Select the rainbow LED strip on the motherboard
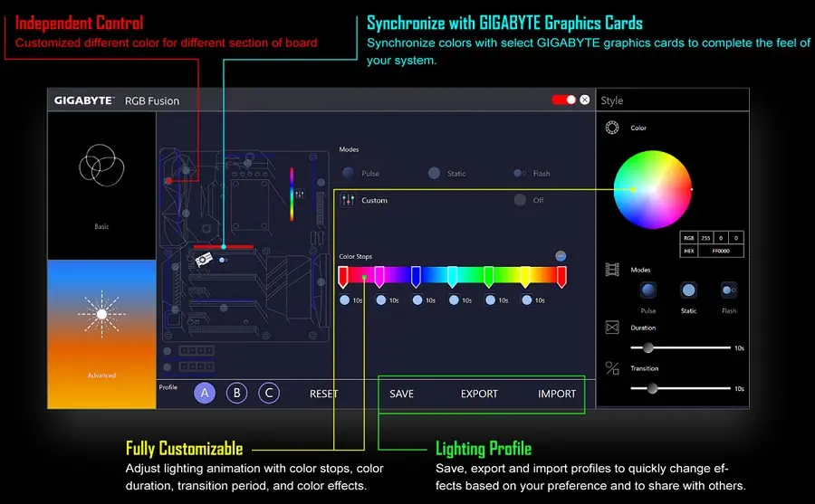 pos(292,194)
